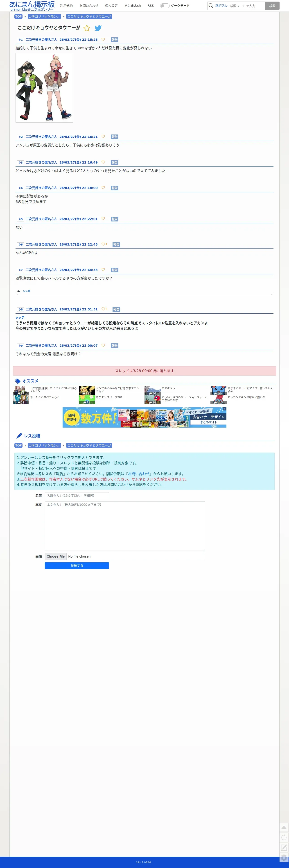289x868 pixels.
Task: Open recommended thread ドラゴンスキンは確かに強いが
Action: pos(246,397)
